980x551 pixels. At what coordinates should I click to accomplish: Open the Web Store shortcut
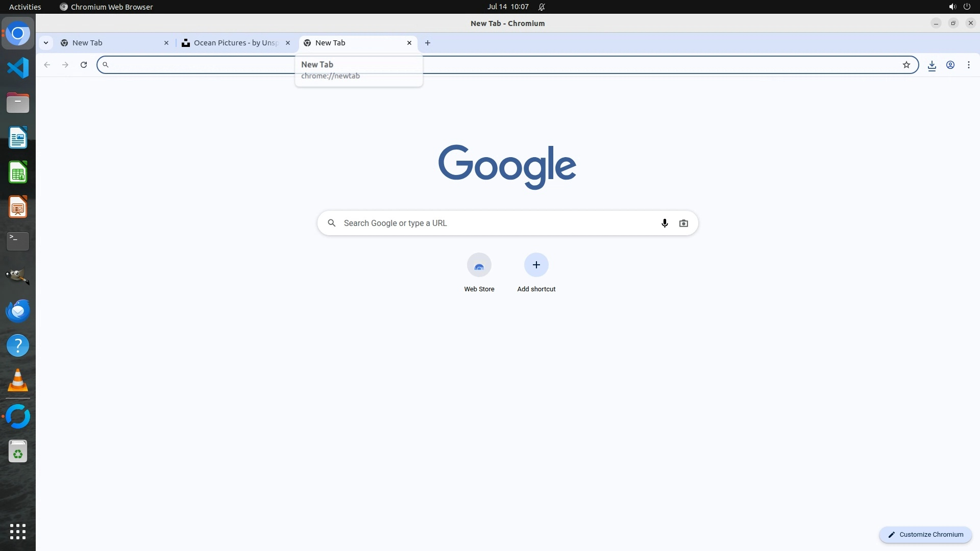[x=479, y=265]
